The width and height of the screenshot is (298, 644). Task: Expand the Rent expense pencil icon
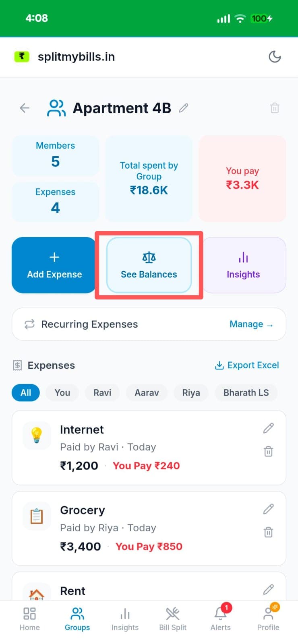pos(268,589)
